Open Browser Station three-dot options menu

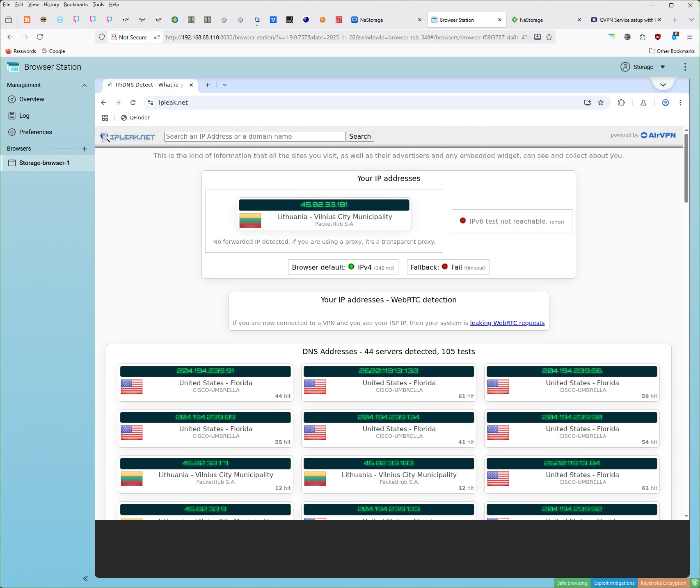(685, 67)
